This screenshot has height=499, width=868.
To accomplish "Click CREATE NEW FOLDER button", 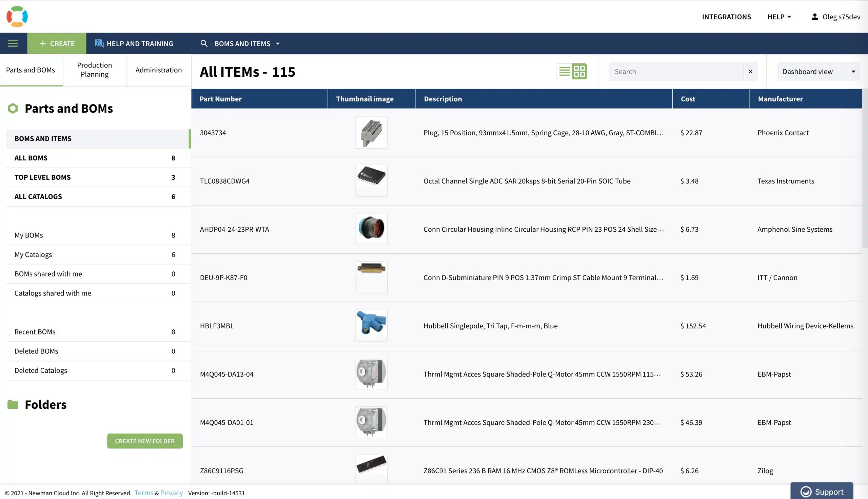I will coord(145,441).
